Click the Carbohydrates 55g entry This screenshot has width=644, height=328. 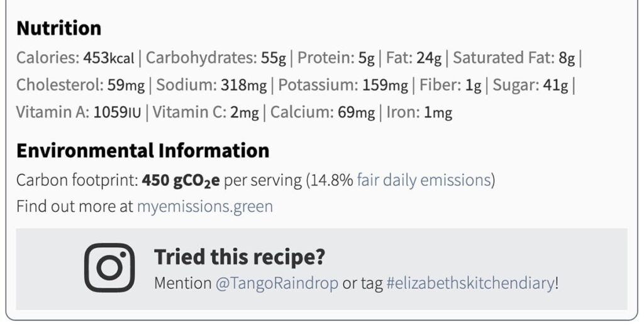216,58
